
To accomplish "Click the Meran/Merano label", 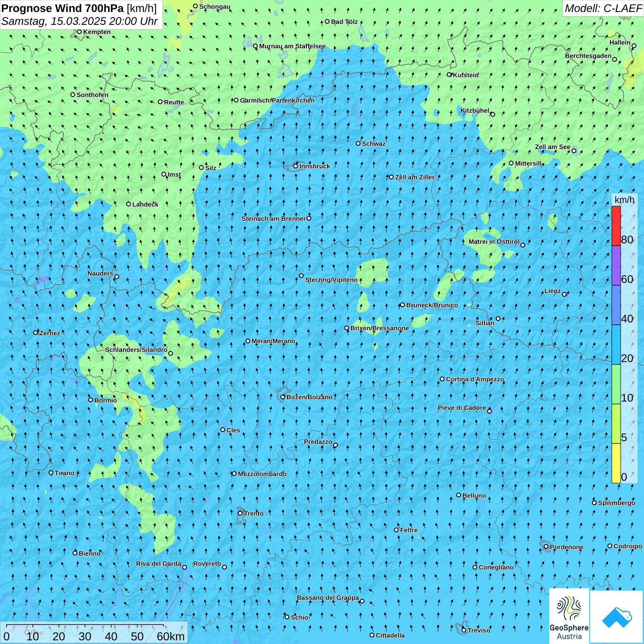I will point(273,341).
